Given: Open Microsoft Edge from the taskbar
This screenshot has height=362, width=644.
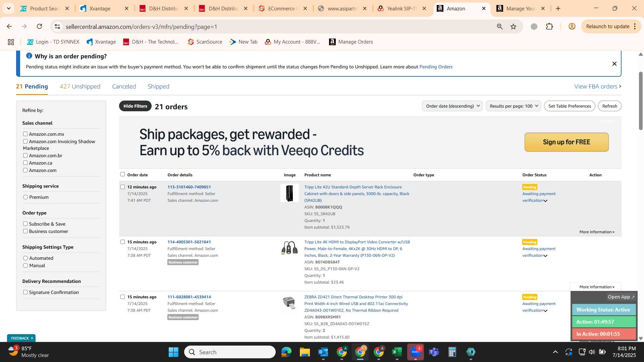Looking at the screenshot, I should point(286,352).
